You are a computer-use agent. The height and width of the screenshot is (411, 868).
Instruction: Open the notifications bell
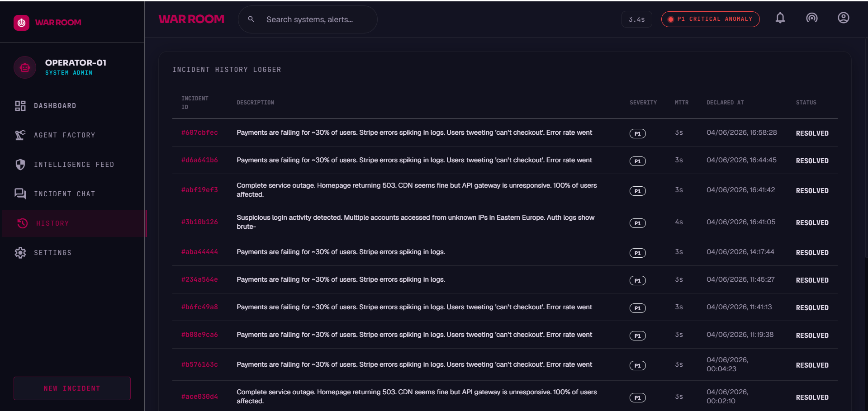780,18
